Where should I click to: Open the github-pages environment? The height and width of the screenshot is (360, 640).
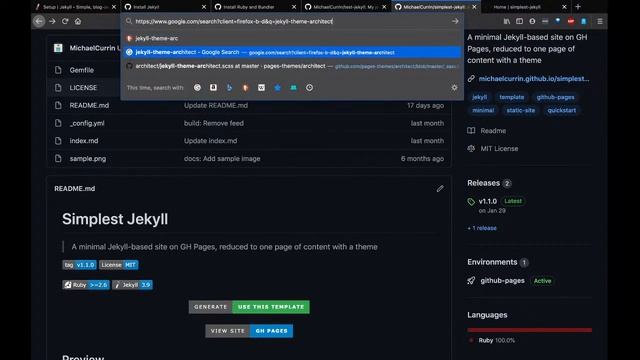click(x=502, y=281)
